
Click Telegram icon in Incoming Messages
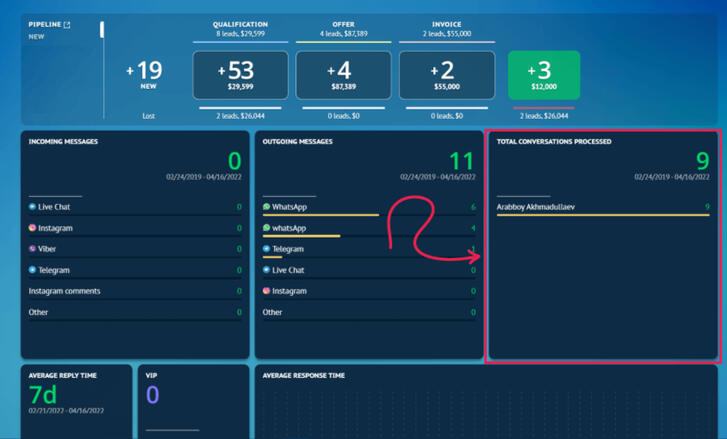(x=33, y=270)
